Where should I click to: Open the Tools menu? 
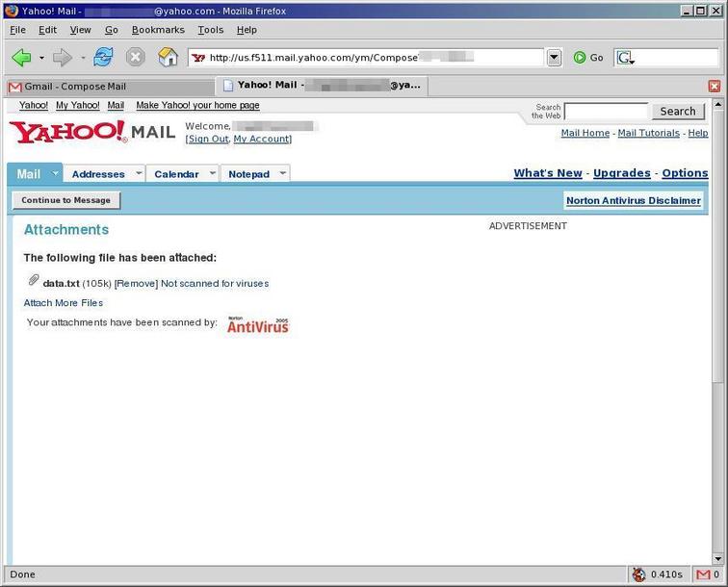pyautogui.click(x=211, y=30)
